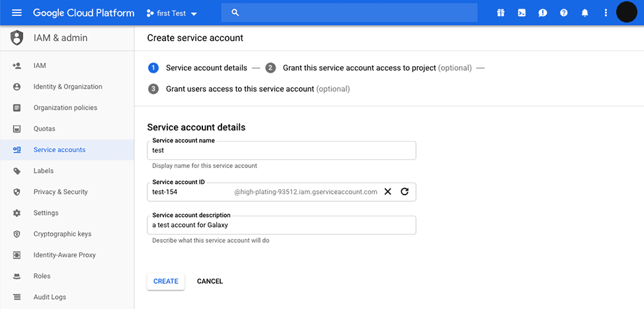Regenerate the service account ID
Screen dimensions: 644x309
tap(405, 192)
